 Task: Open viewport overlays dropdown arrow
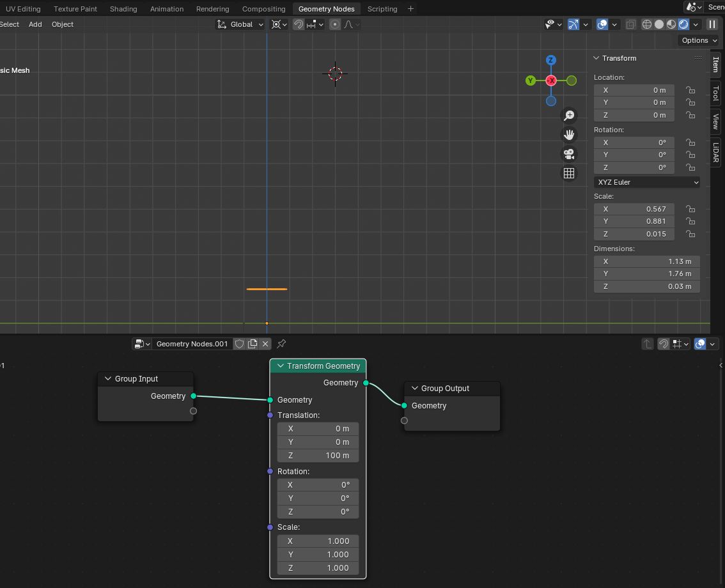tap(614, 24)
